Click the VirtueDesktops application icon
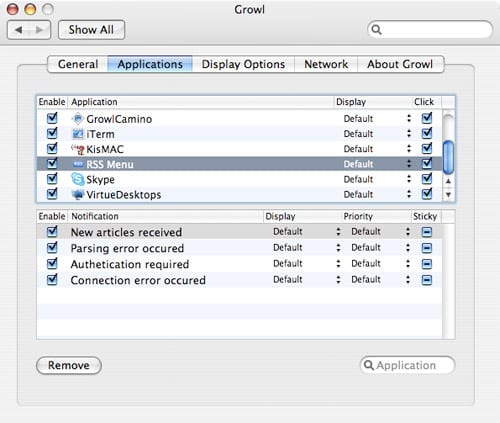Screen dimensions: 500x423 click(78, 195)
